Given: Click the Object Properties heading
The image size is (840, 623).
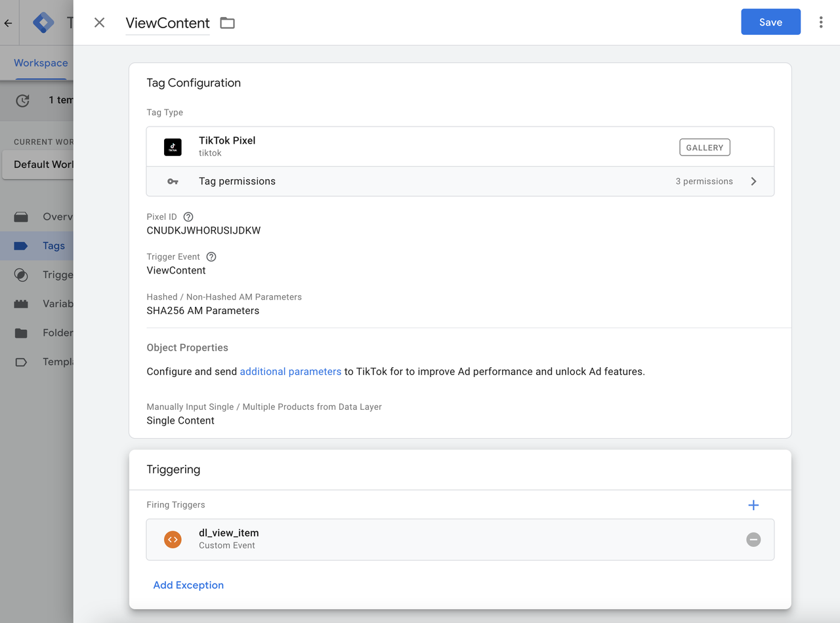Looking at the screenshot, I should [x=187, y=348].
